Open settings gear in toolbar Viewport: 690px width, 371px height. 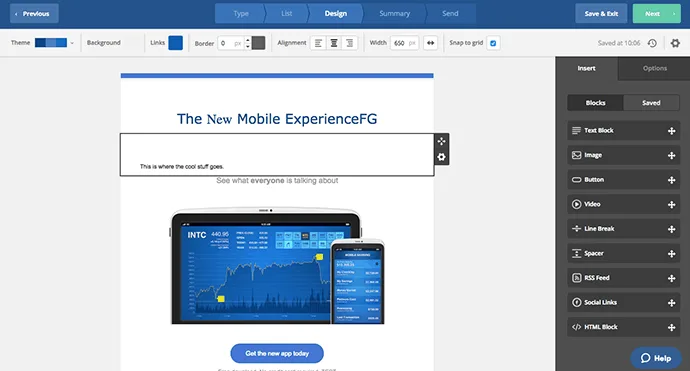coord(675,43)
